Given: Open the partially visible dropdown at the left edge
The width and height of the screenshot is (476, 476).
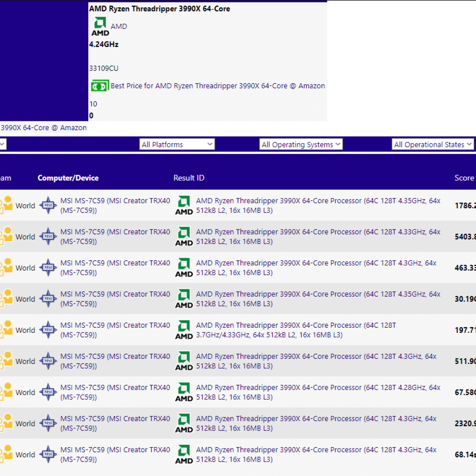Looking at the screenshot, I should tap(3, 144).
